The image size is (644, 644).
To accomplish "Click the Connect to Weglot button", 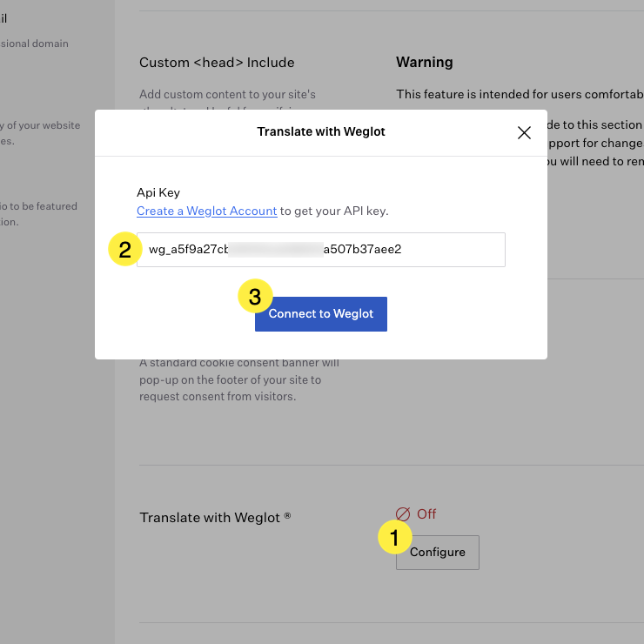I will [321, 314].
